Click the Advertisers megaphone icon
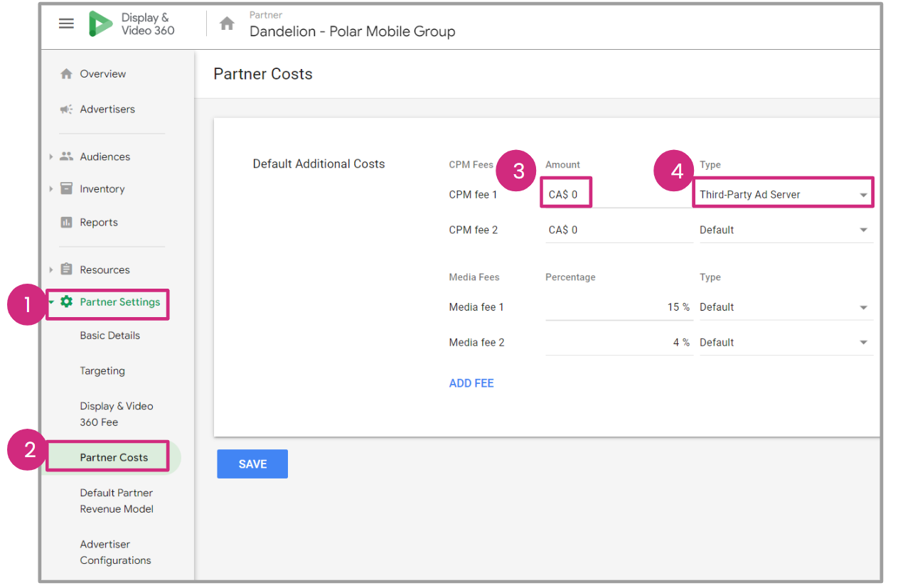The image size is (898, 588). coord(66,109)
